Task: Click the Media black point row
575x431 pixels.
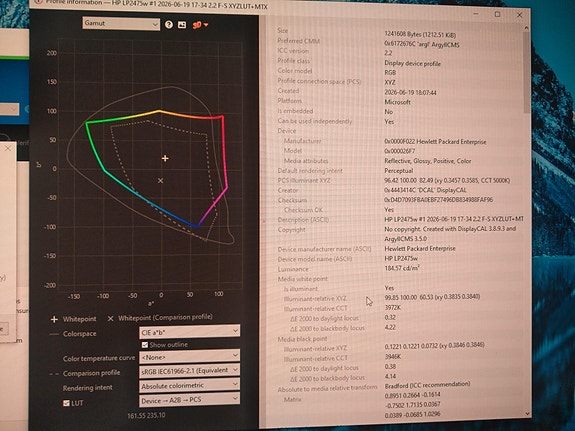Action: click(400, 339)
